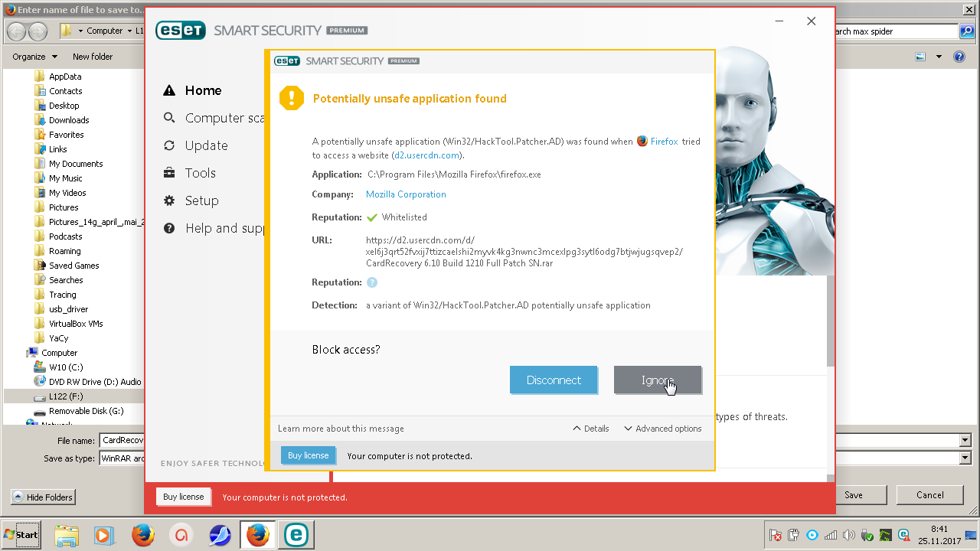The height and width of the screenshot is (551, 980).
Task: Open Tools in ESET sidebar
Action: point(201,173)
